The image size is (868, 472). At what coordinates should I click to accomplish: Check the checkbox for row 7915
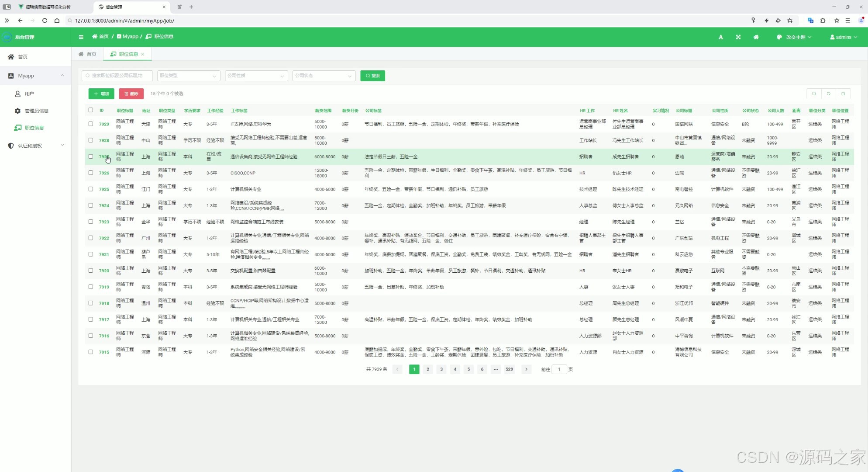[x=91, y=352]
